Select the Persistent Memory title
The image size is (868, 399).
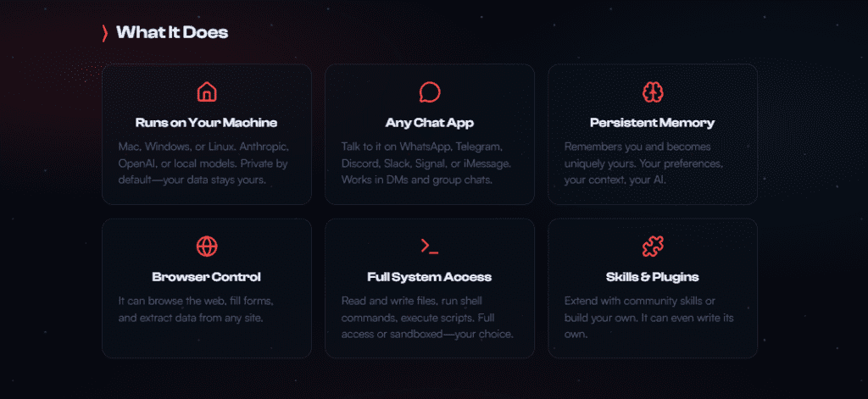(652, 123)
